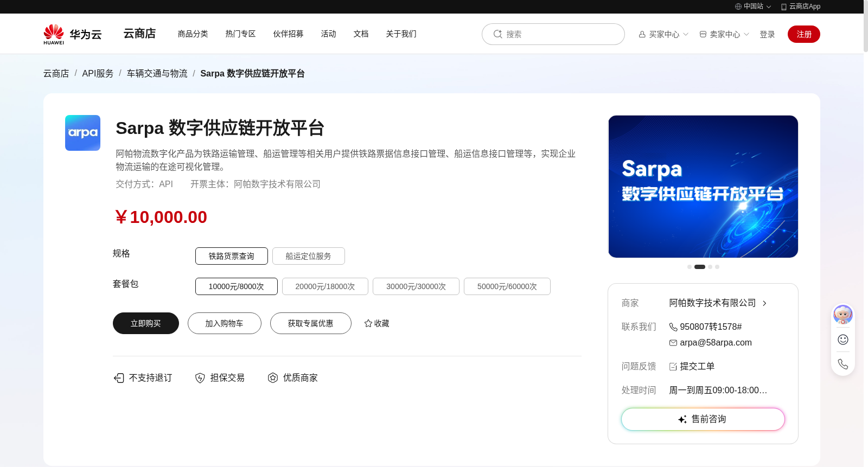Click the mail icon beside arpa@58arpa.com

(673, 343)
